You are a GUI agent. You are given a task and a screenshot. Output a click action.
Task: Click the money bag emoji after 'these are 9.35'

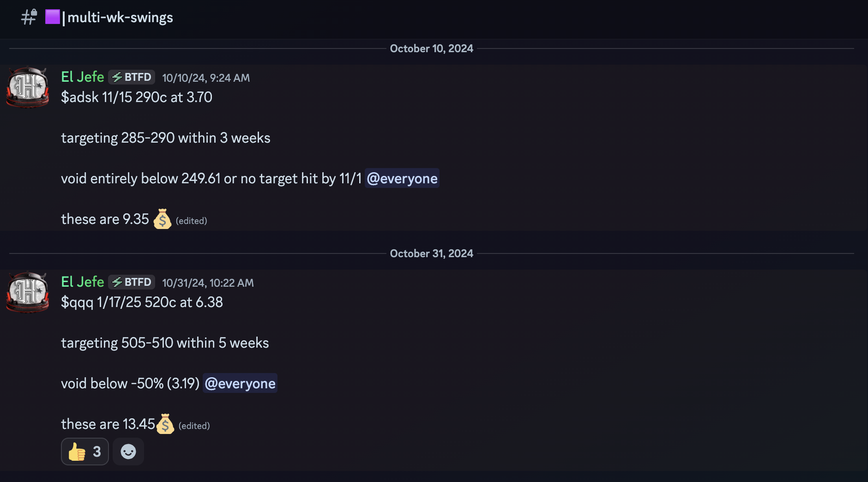point(162,219)
